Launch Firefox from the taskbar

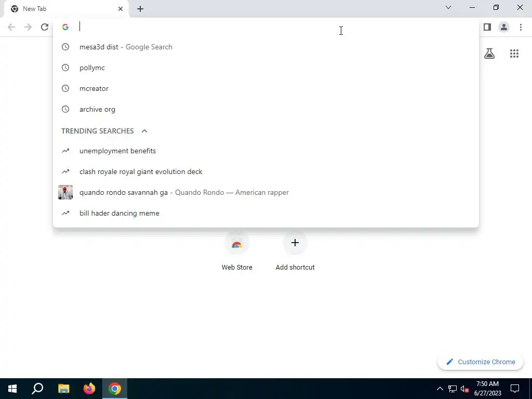tap(89, 389)
